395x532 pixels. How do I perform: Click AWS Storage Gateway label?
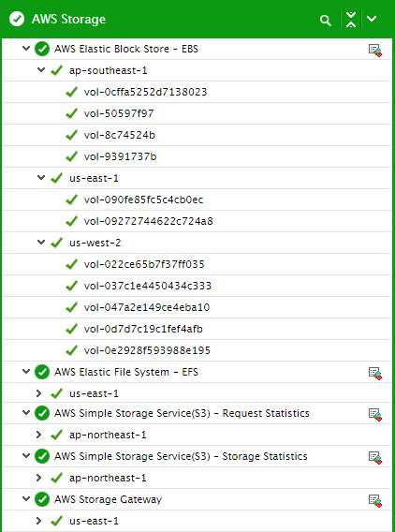point(108,499)
